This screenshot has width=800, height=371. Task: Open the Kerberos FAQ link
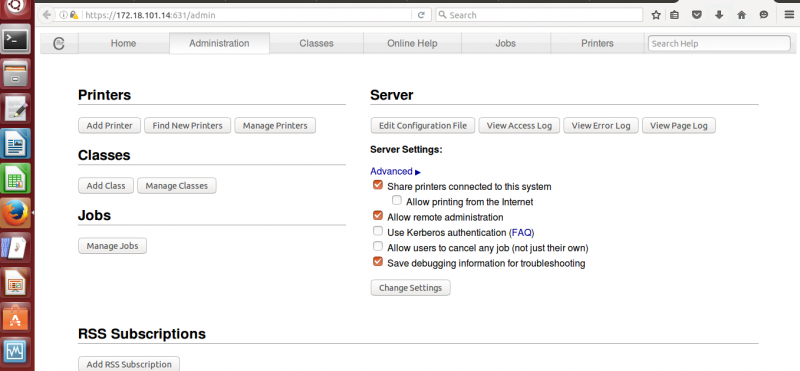click(x=521, y=233)
